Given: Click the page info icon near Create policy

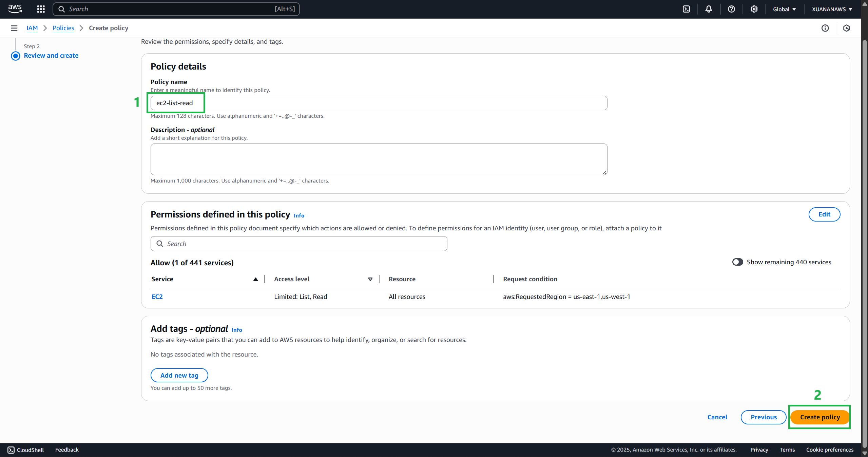Looking at the screenshot, I should pyautogui.click(x=825, y=28).
